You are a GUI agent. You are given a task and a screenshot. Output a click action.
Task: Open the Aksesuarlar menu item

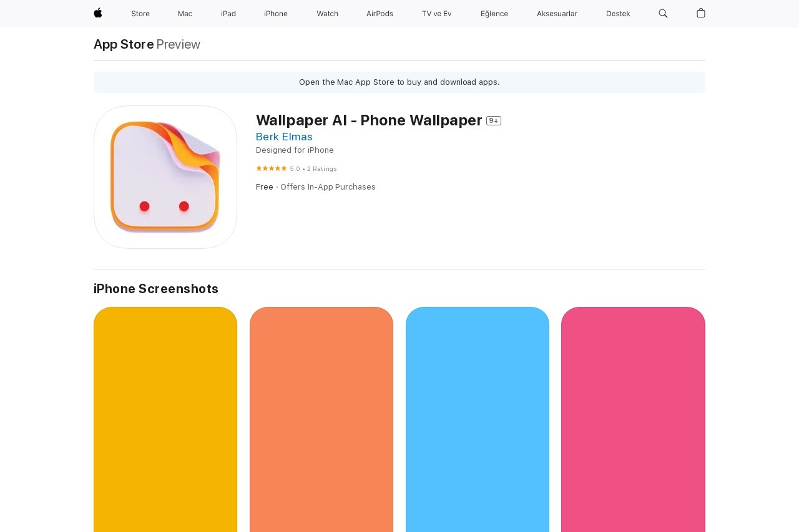click(557, 14)
